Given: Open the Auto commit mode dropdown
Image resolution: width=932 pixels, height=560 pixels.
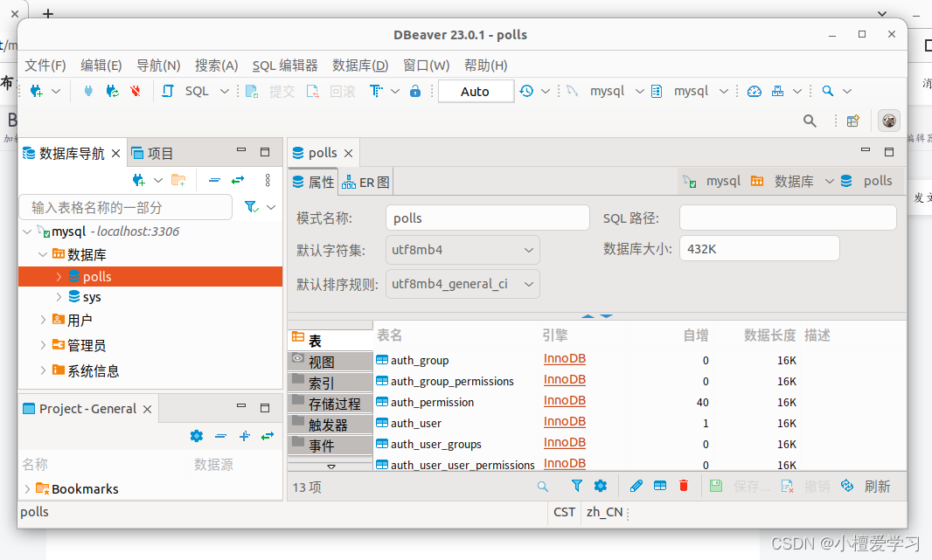Looking at the screenshot, I should click(x=476, y=92).
